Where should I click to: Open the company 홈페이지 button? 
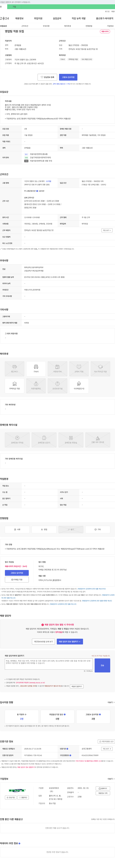103,789
